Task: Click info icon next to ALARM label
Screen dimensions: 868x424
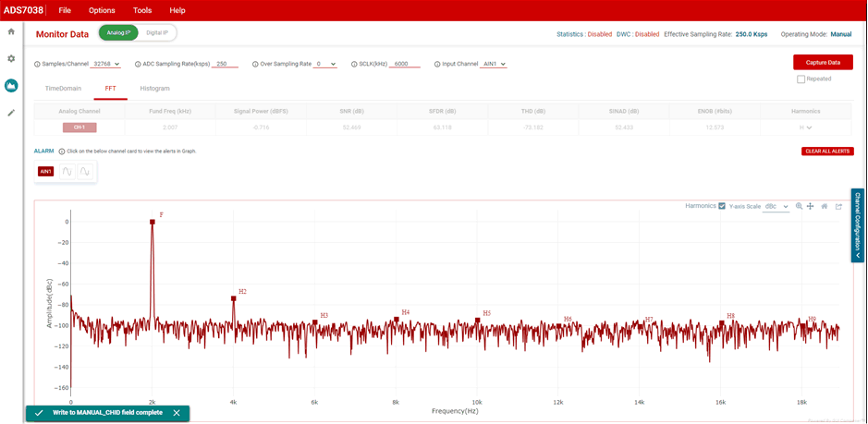Action: coord(61,151)
